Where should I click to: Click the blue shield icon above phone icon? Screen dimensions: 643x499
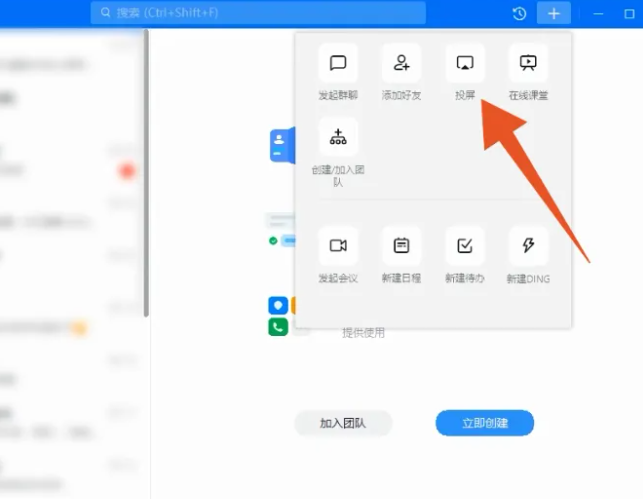coord(277,306)
